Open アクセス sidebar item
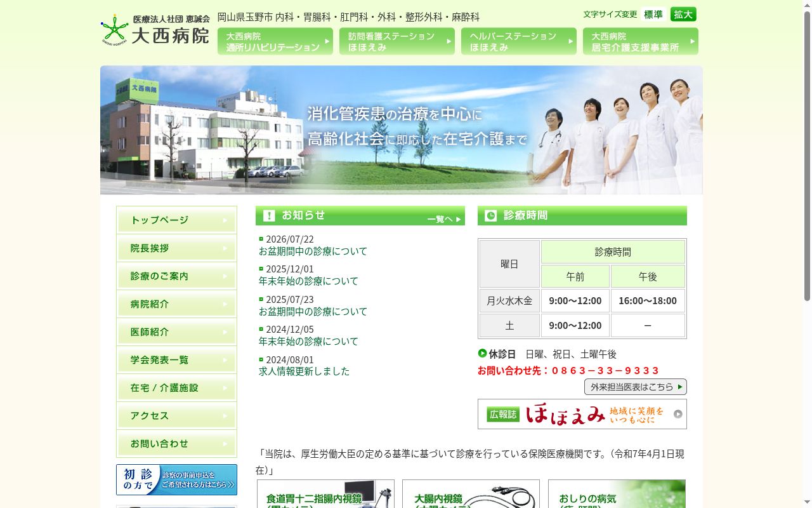This screenshot has height=508, width=812. point(176,416)
